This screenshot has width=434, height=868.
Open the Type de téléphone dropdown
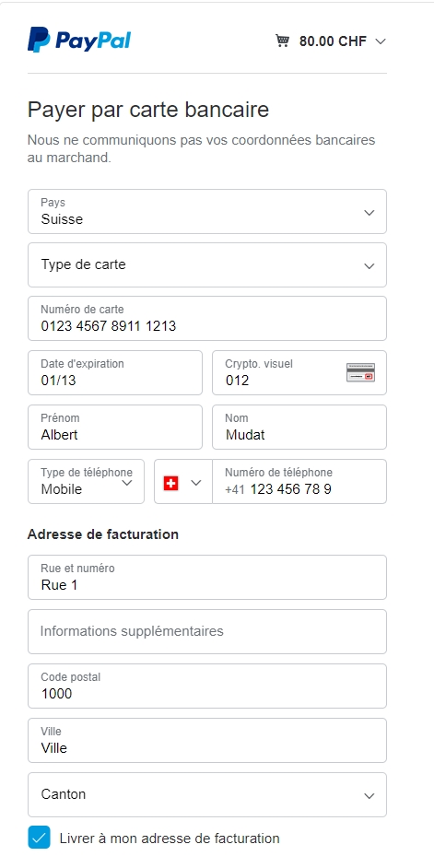point(86,482)
